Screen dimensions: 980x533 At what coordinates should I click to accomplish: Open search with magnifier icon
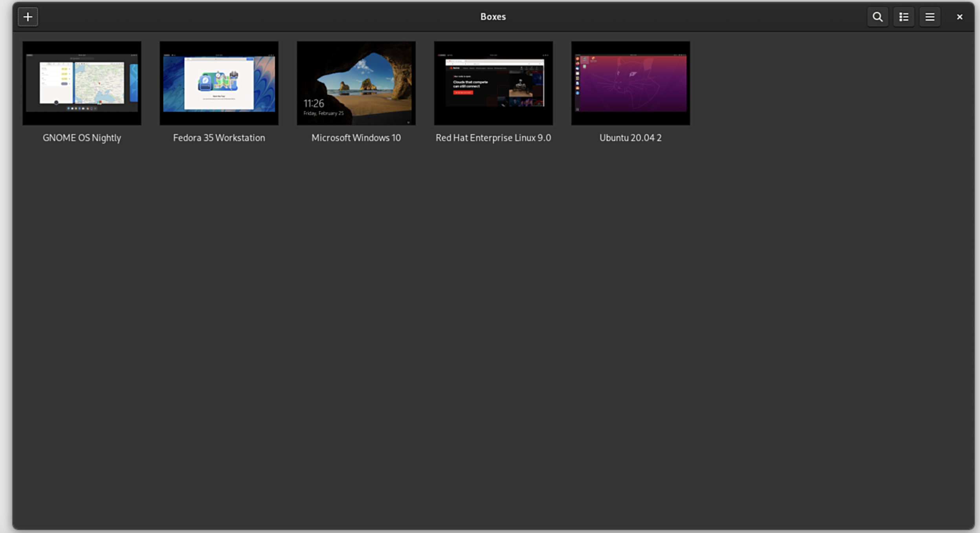[x=877, y=17]
